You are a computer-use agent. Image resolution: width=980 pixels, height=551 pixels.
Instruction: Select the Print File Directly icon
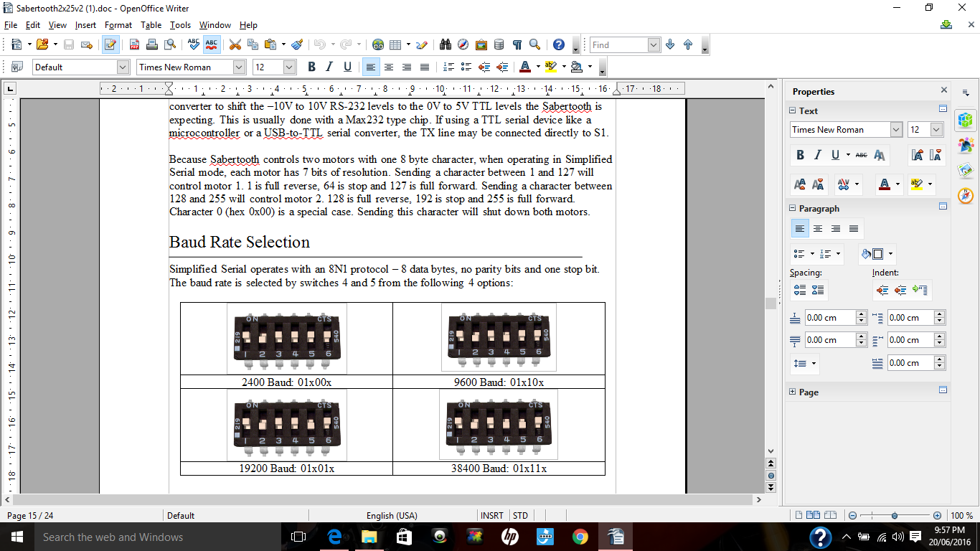click(x=151, y=44)
